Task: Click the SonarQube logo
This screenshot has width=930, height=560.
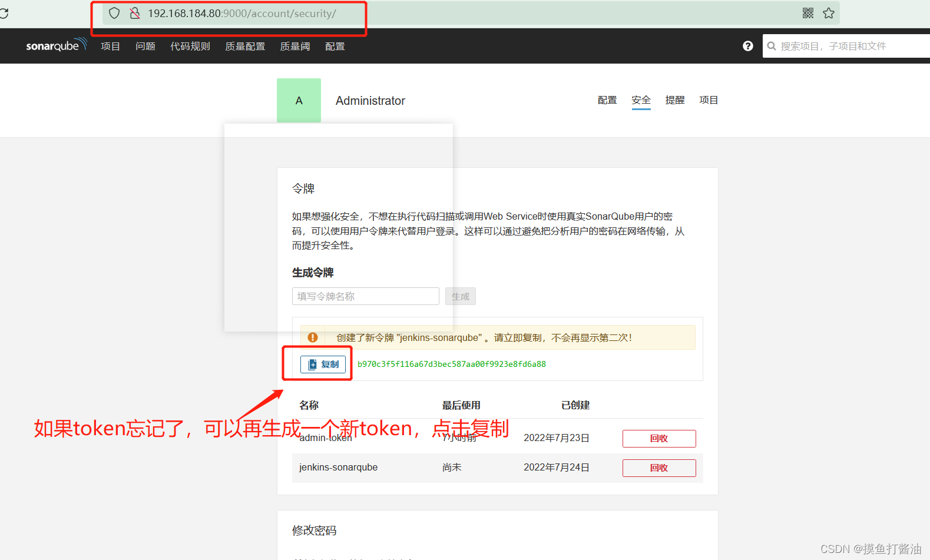Action: click(x=57, y=45)
